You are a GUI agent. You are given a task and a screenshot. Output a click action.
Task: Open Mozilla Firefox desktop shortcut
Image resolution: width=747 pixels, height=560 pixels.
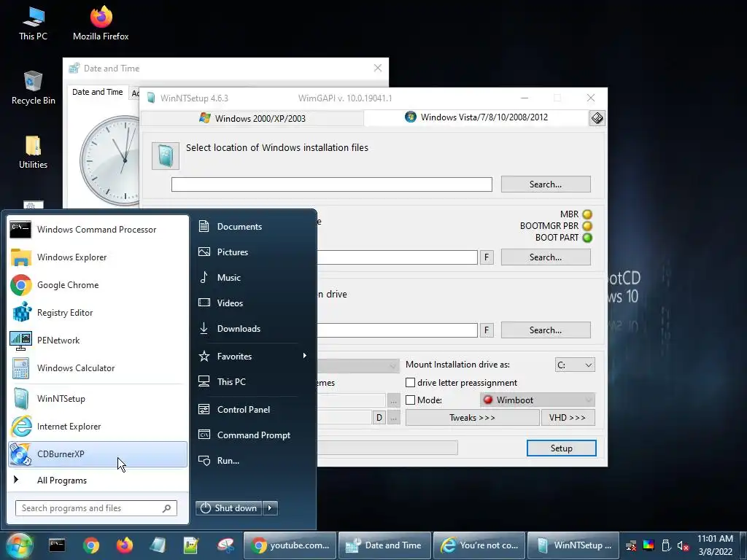tap(101, 23)
